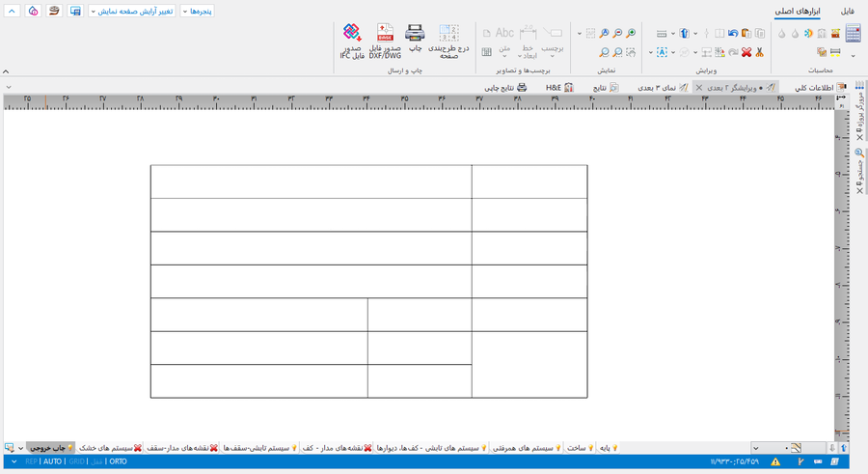Open the تغییر آرایش صفحه نمایش dropdown
The height and width of the screenshot is (474, 868).
tap(132, 12)
